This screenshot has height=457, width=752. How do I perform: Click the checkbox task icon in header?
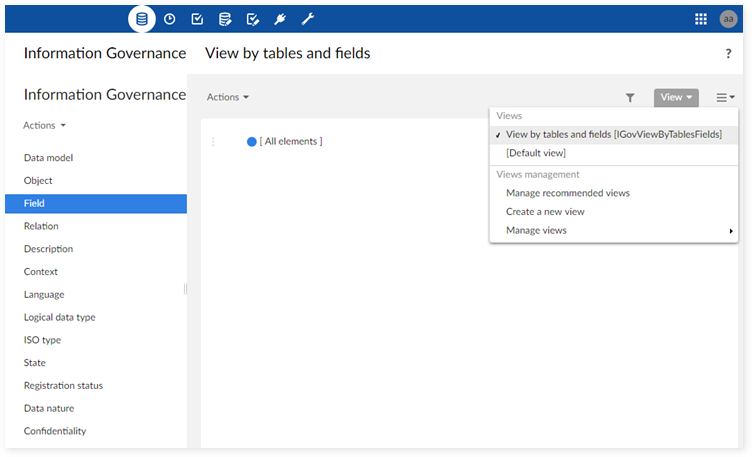(197, 19)
